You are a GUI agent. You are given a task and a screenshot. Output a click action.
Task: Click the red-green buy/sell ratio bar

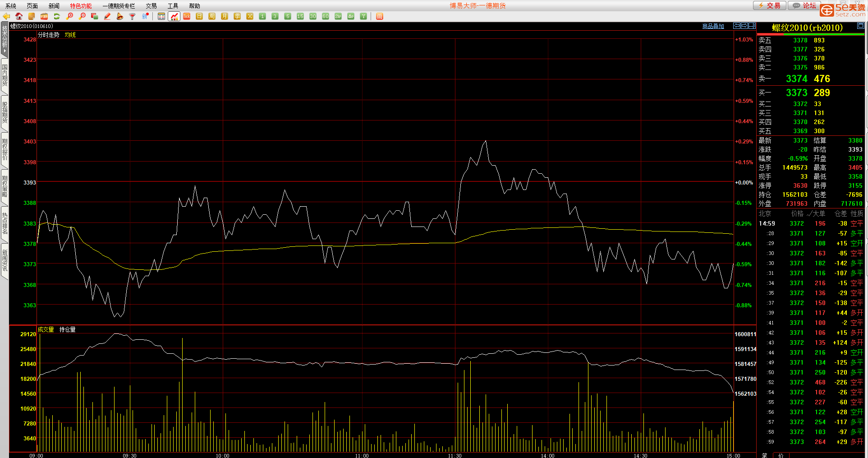point(810,34)
